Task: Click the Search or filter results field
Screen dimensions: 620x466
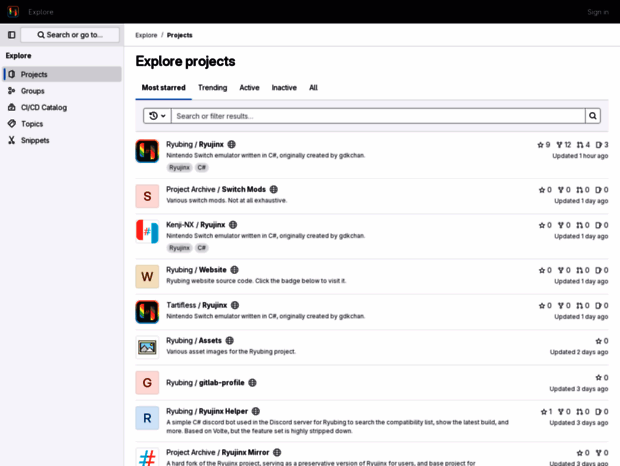Action: click(378, 116)
